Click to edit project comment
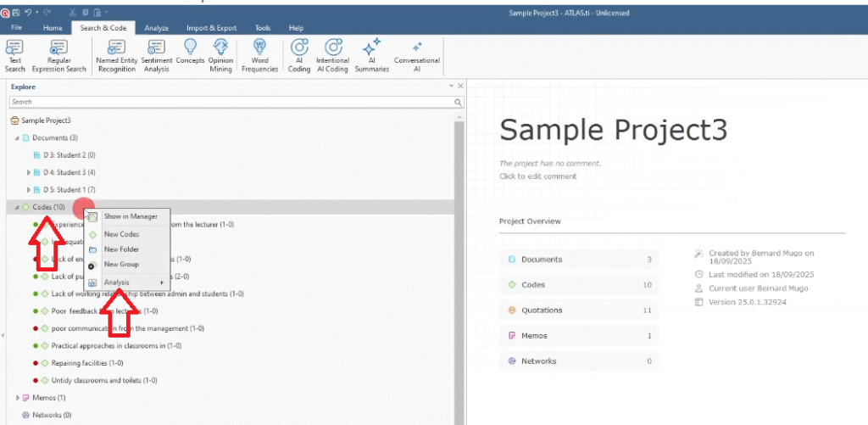 tap(537, 176)
